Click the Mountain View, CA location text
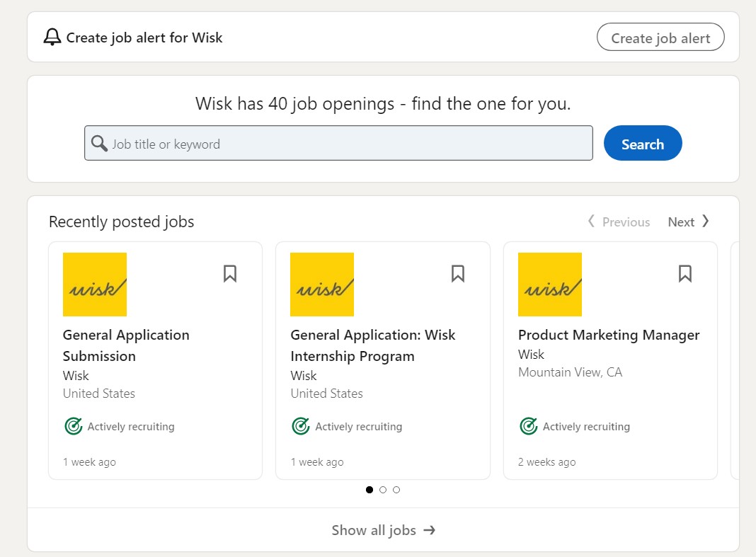The width and height of the screenshot is (756, 557). [x=570, y=372]
